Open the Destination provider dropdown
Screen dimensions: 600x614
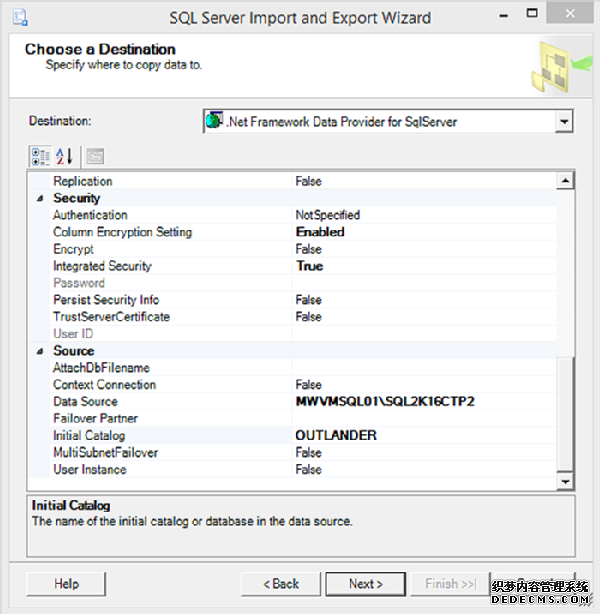pyautogui.click(x=564, y=121)
